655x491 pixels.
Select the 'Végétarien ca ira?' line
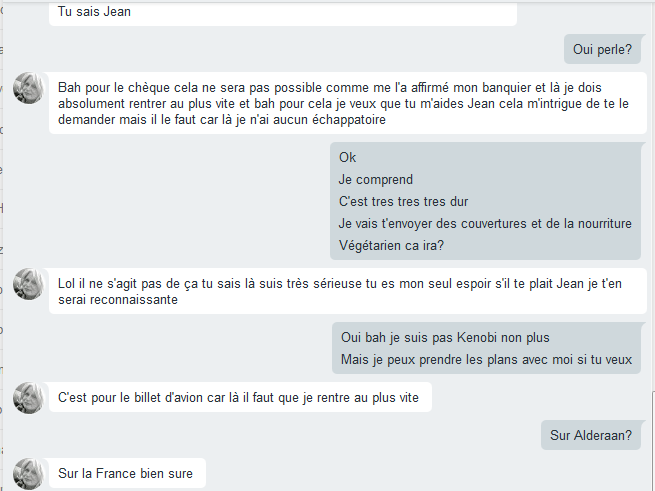[x=391, y=245]
